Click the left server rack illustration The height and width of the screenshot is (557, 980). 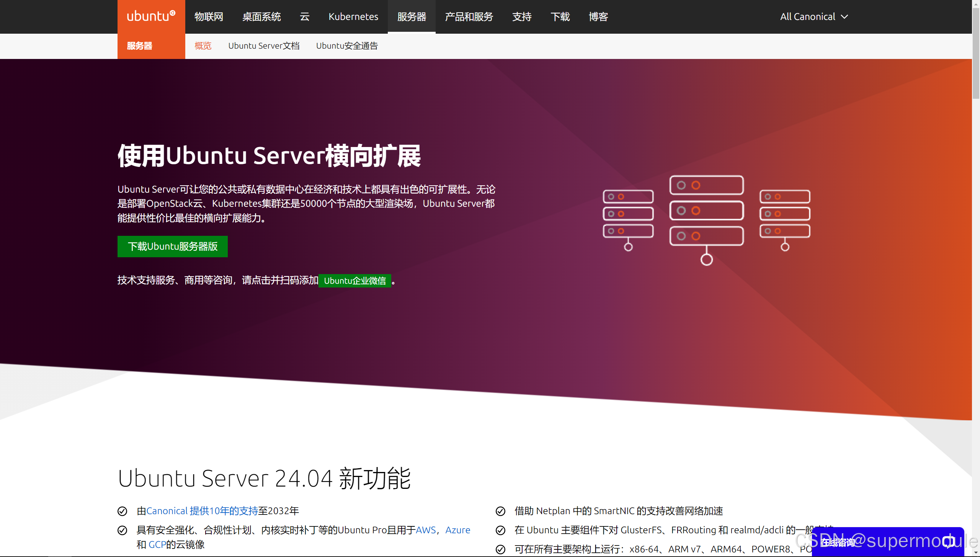click(x=628, y=214)
